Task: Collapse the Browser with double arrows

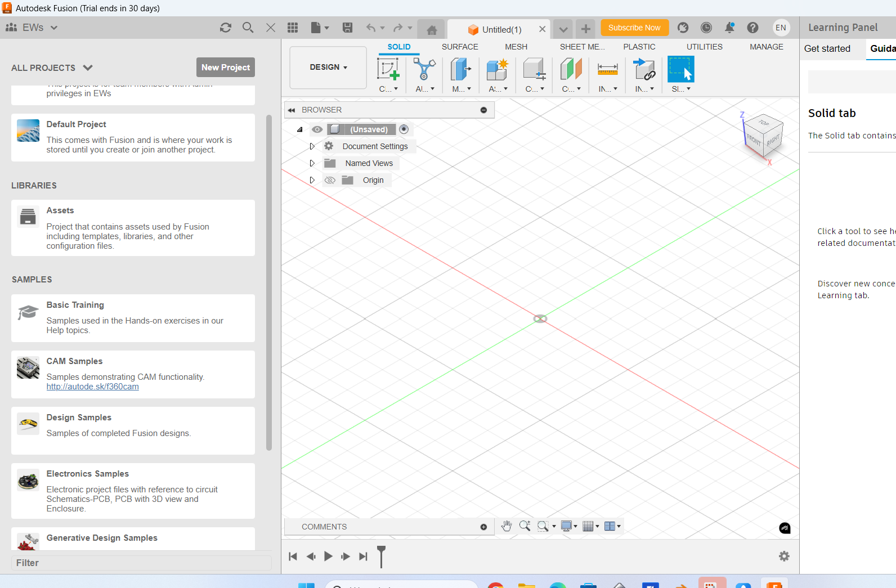Action: [x=292, y=110]
